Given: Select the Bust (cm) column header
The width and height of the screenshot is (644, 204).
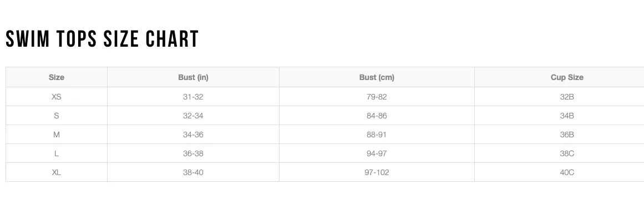Looking at the screenshot, I should [377, 77].
